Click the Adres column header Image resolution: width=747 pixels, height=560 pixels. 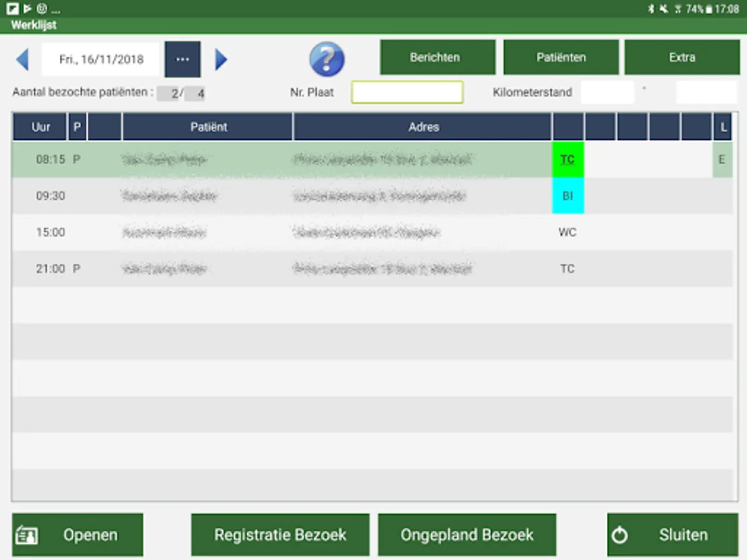[x=423, y=127]
